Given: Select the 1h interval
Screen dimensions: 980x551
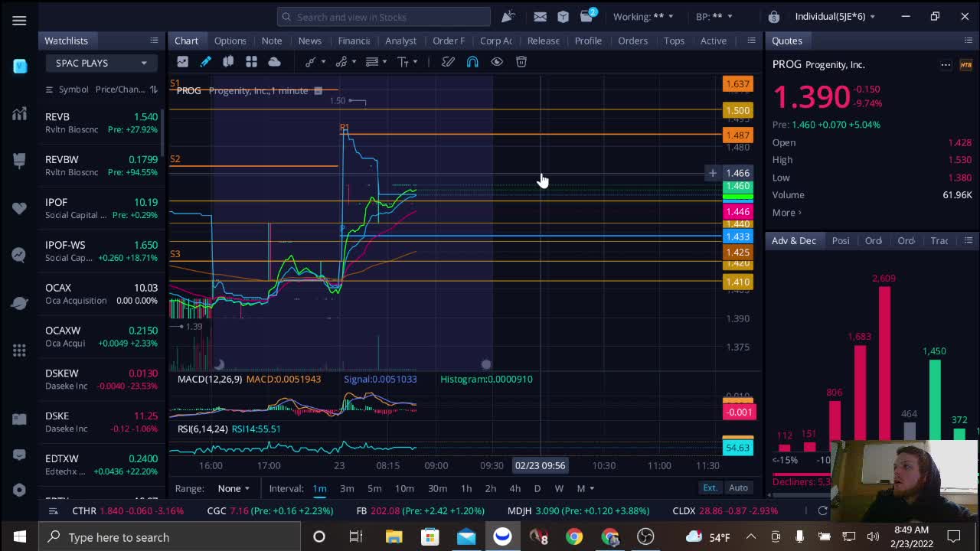Looking at the screenshot, I should (x=466, y=488).
